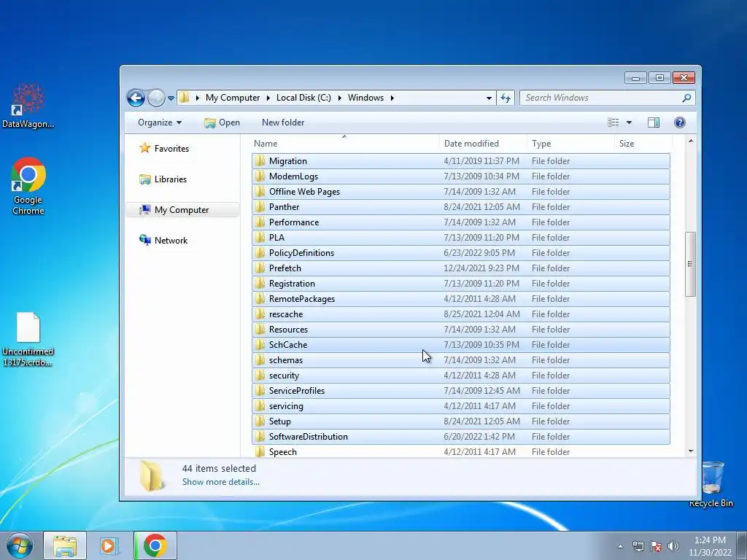Select the Panther folder icon
The image size is (747, 560).
click(260, 206)
